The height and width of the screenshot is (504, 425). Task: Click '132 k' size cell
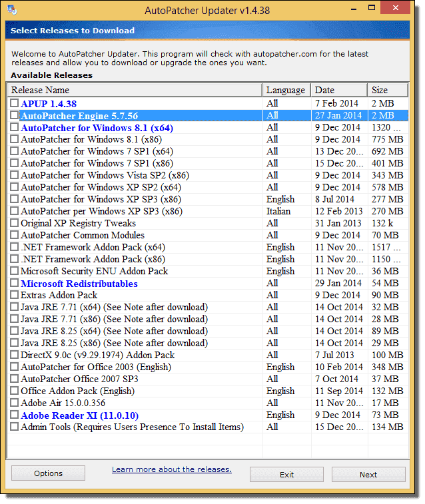pyautogui.click(x=382, y=223)
